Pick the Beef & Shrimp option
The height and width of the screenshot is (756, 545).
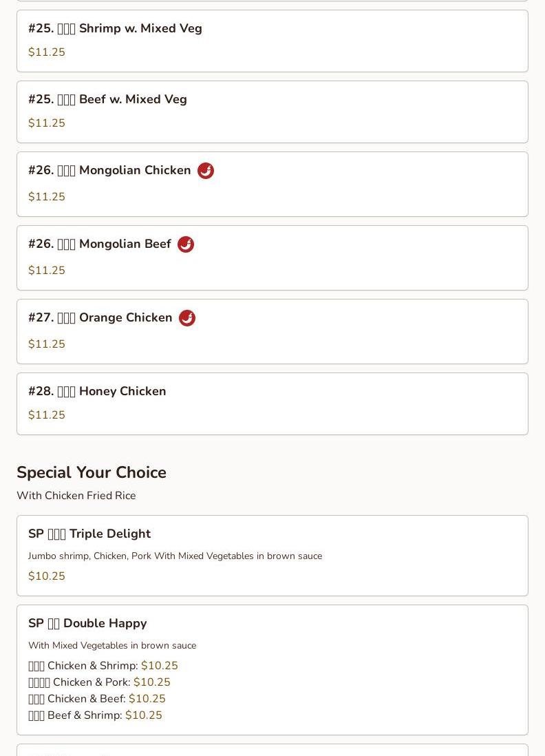pos(96,715)
